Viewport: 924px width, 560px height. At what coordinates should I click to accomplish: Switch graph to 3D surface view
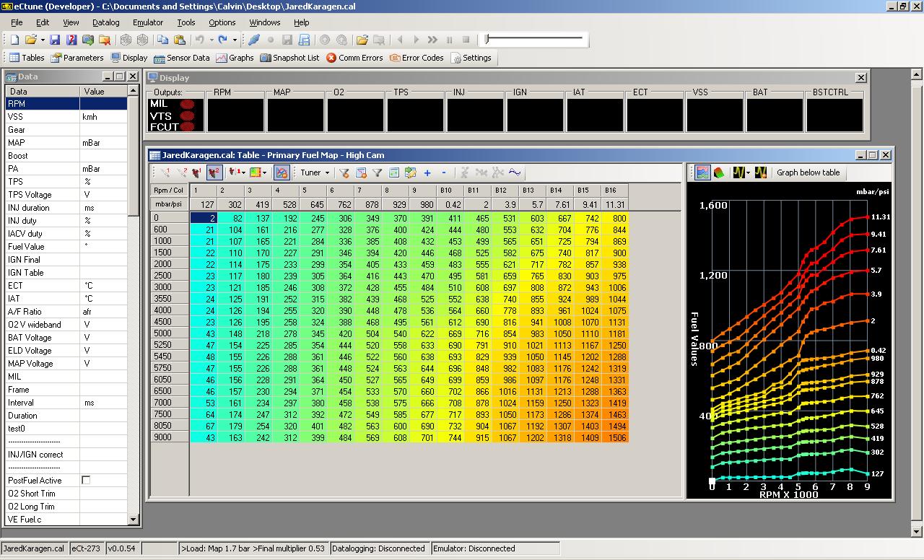(719, 172)
